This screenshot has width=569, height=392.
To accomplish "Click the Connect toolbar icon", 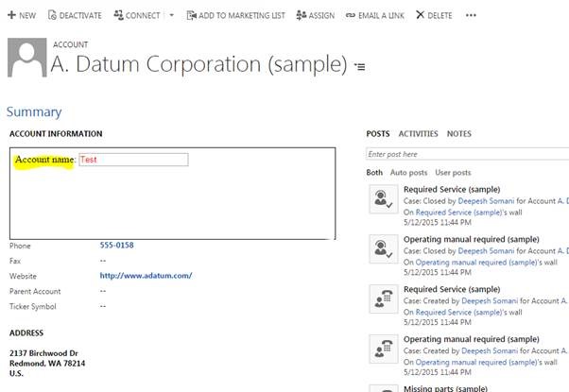I will tap(118, 15).
